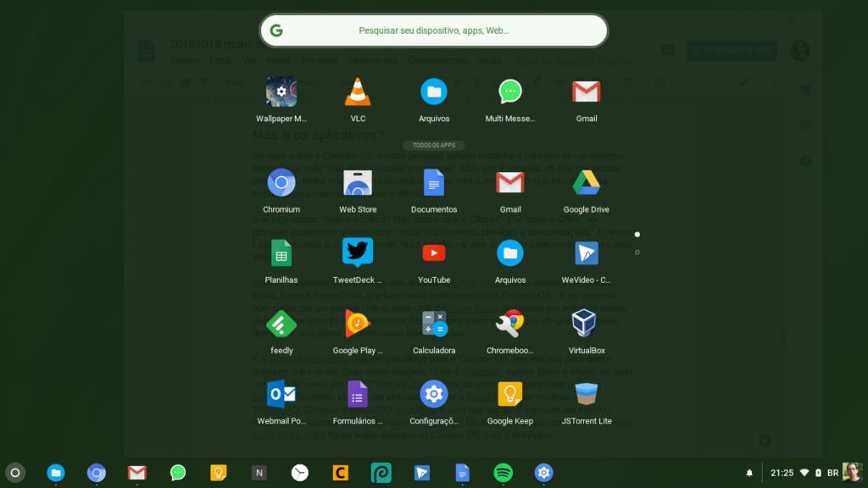This screenshot has width=868, height=488.
Task: Open the WeVideo app in the grid
Action: coord(587,253)
